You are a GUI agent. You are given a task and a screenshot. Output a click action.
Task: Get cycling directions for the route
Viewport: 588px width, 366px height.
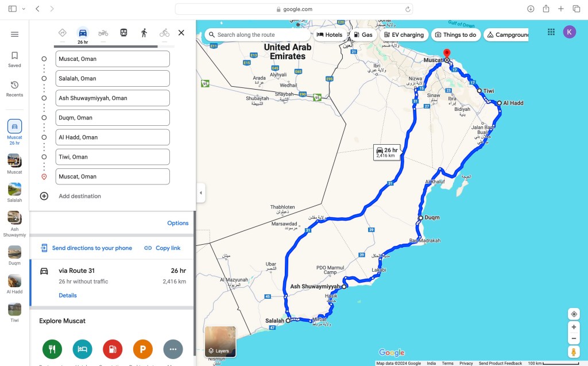pos(164,33)
